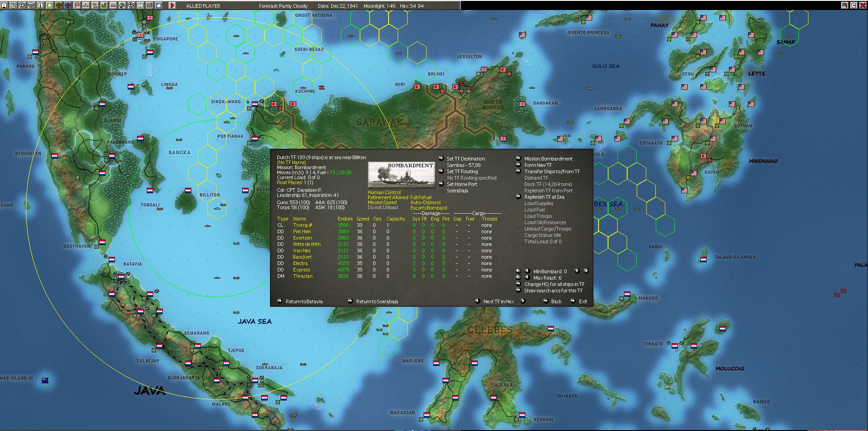
Task: Go to next TF in hex arrow
Action: pos(523,301)
